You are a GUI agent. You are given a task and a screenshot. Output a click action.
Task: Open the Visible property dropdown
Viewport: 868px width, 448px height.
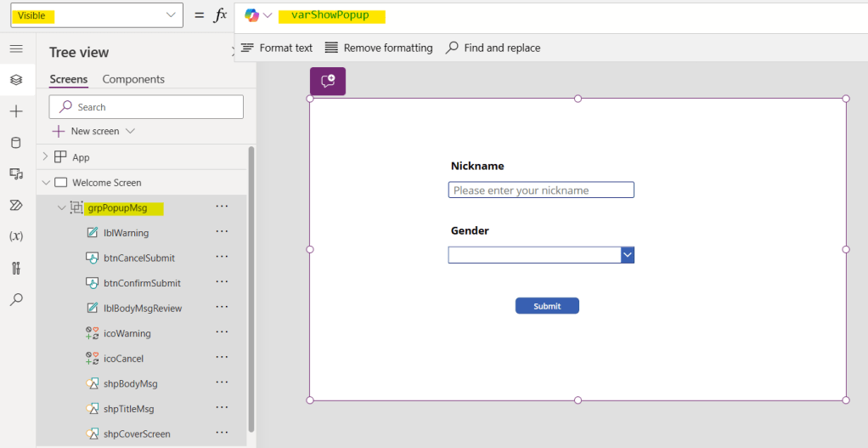(96, 15)
